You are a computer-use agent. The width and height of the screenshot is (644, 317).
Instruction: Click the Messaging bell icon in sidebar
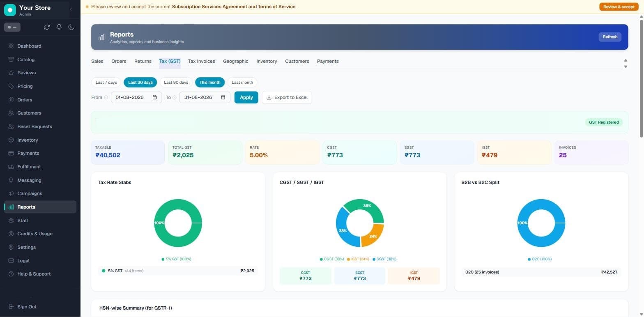click(11, 180)
